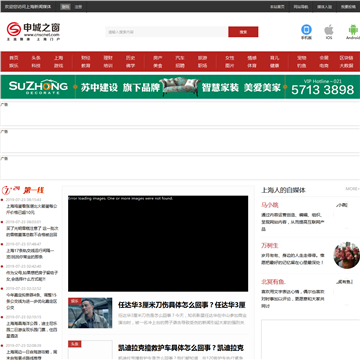This screenshot has width=360, height=360.
Task: Click the 任达华 article thumbnail
Action: pyautogui.click(x=90, y=313)
